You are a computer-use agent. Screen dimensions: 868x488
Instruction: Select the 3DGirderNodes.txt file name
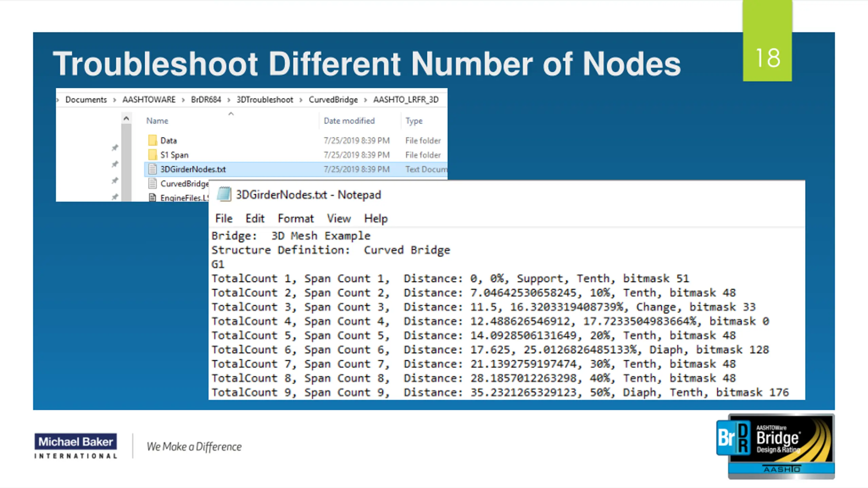(x=193, y=169)
